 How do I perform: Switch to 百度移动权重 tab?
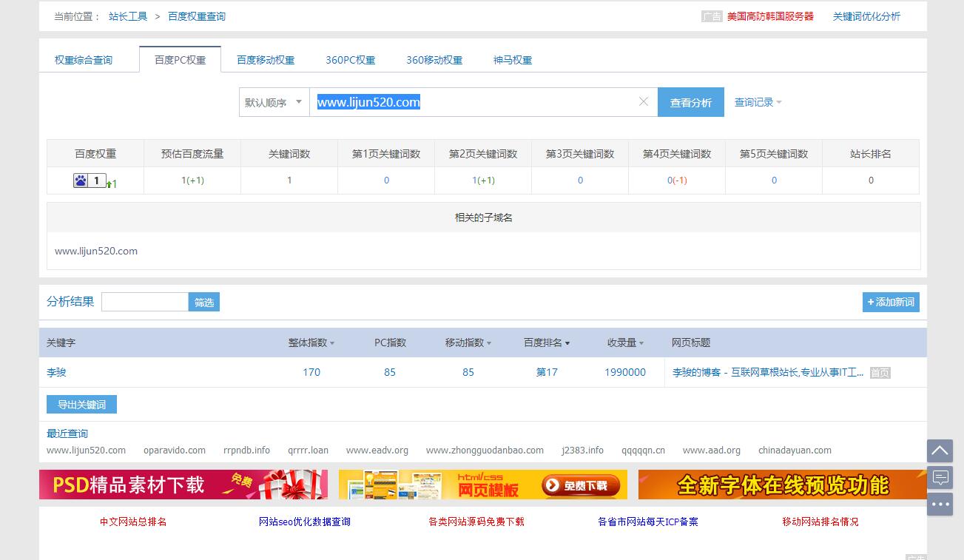pos(266,60)
